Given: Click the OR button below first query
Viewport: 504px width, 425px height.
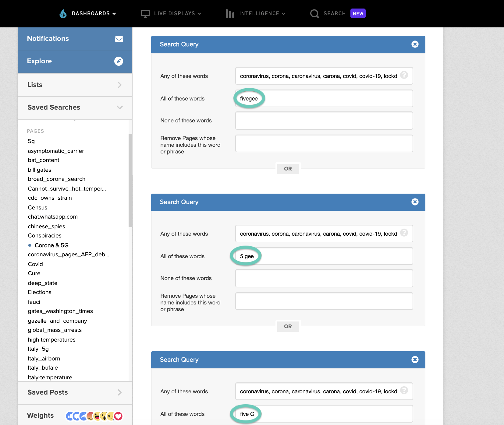Looking at the screenshot, I should 288,169.
